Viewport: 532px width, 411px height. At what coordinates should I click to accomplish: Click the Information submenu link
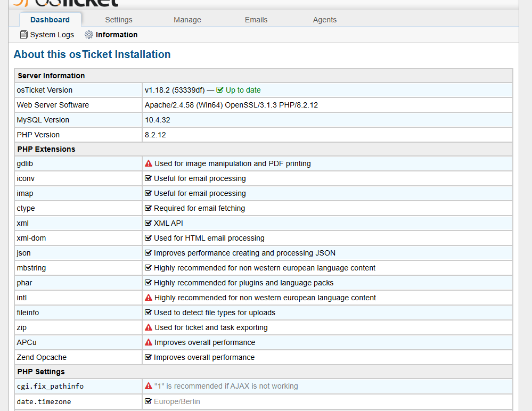coord(117,35)
